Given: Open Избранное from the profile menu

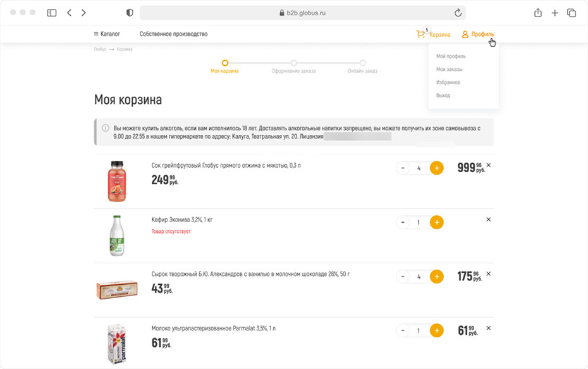Looking at the screenshot, I should 448,82.
